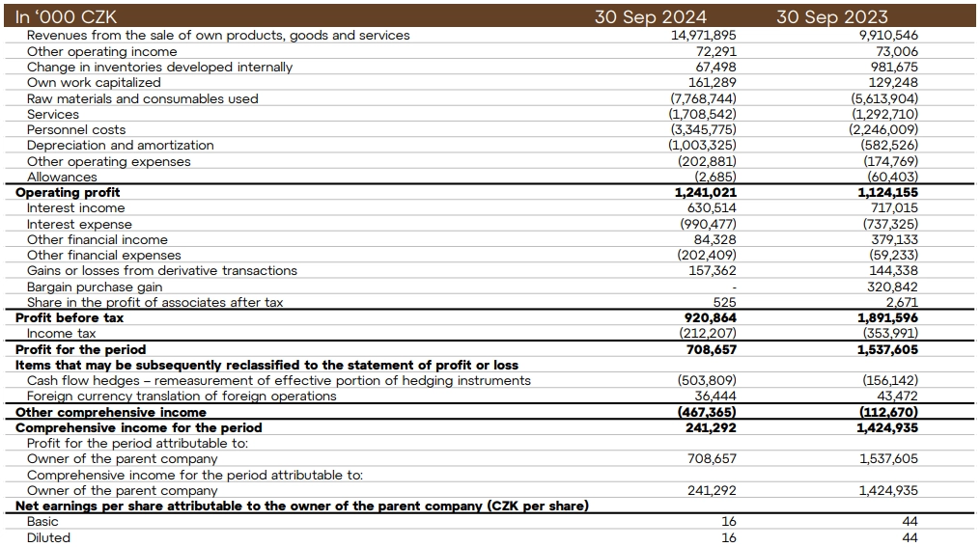Click 'Depreciation and amortization' row label
The height and width of the screenshot is (547, 980).
click(120, 146)
